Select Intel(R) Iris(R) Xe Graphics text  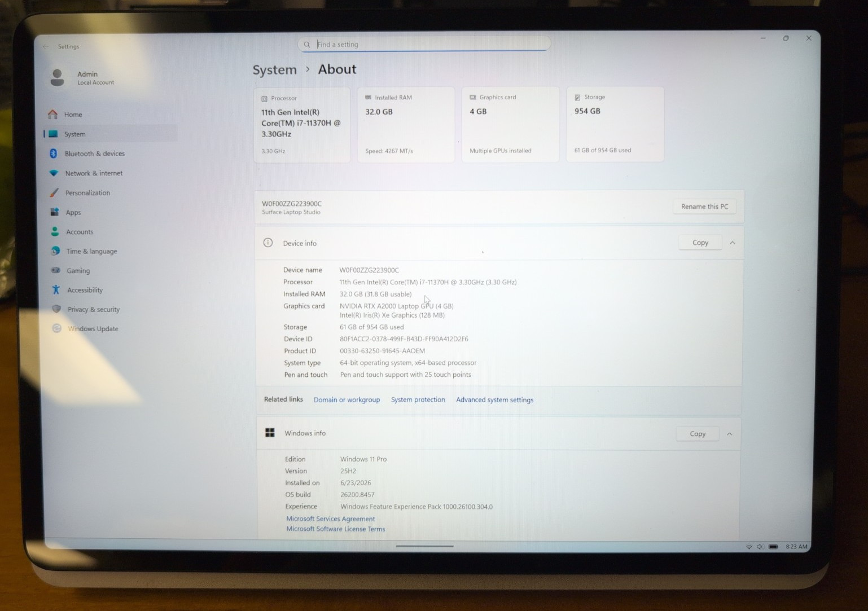click(392, 315)
